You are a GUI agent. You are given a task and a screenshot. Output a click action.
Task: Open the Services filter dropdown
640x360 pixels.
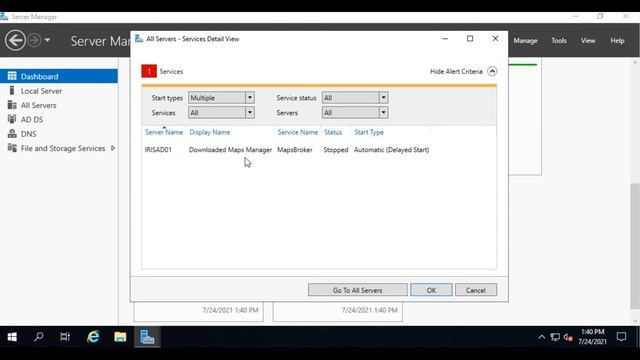221,113
